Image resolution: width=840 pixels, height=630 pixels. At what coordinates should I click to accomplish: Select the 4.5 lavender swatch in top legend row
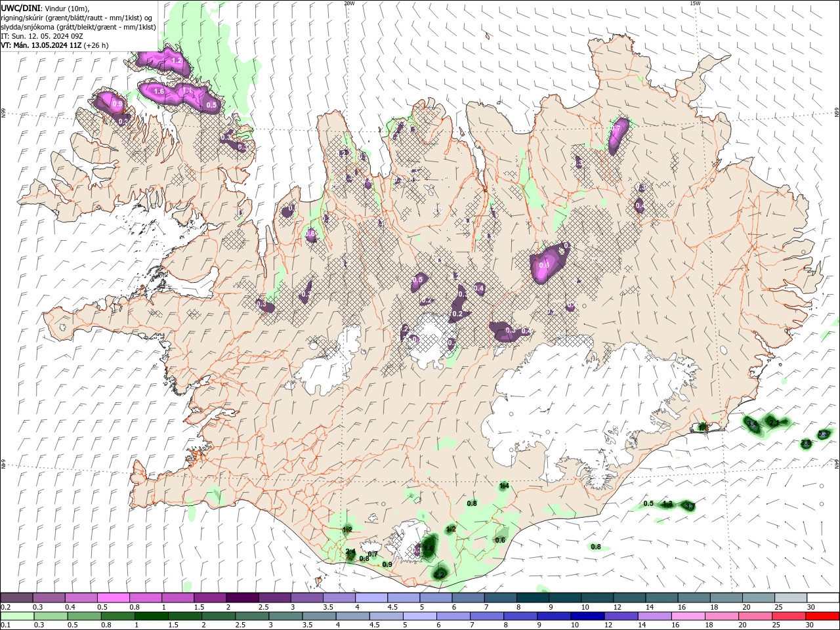pos(404,598)
